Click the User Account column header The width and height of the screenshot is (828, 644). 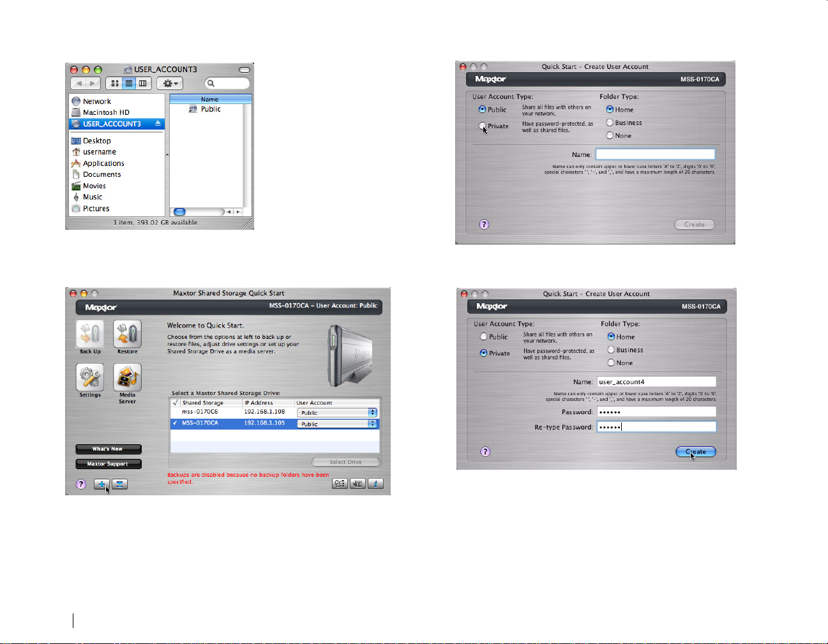337,403
